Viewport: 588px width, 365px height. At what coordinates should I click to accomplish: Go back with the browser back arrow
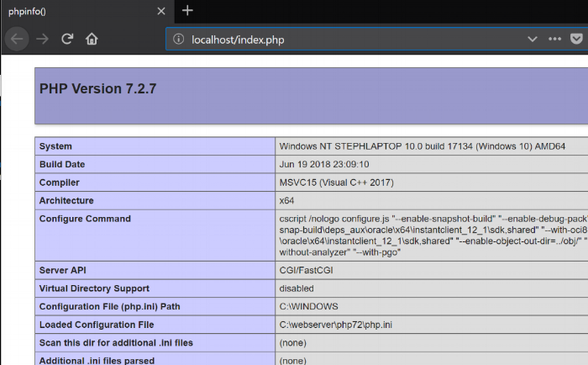click(17, 39)
